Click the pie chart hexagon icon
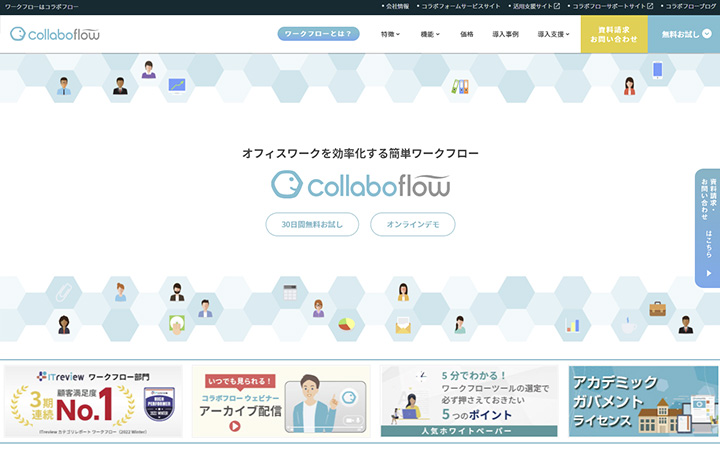The height and width of the screenshot is (450, 720). coord(347,324)
